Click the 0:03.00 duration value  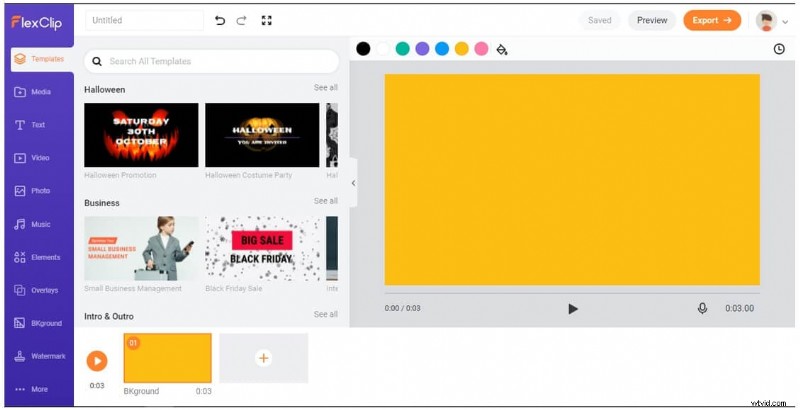[x=739, y=309]
